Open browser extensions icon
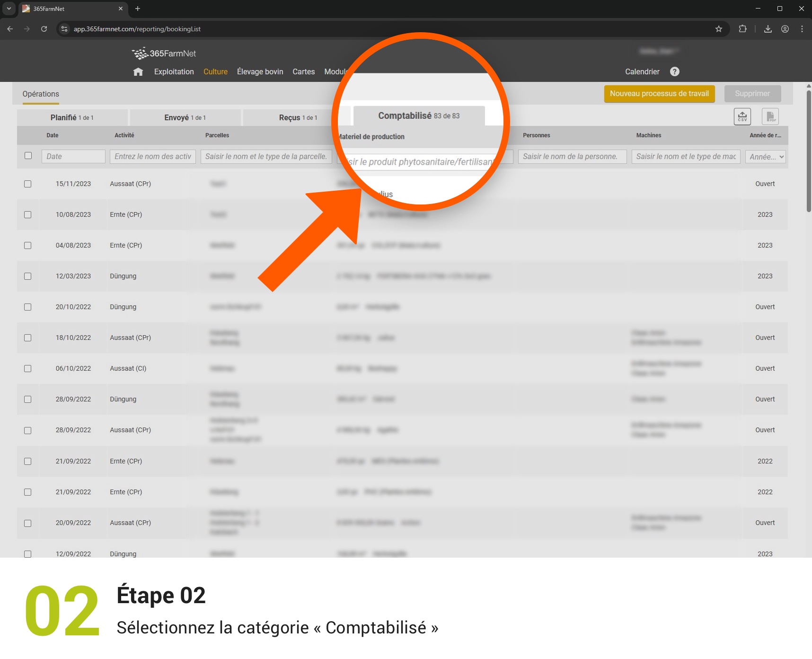 742,29
